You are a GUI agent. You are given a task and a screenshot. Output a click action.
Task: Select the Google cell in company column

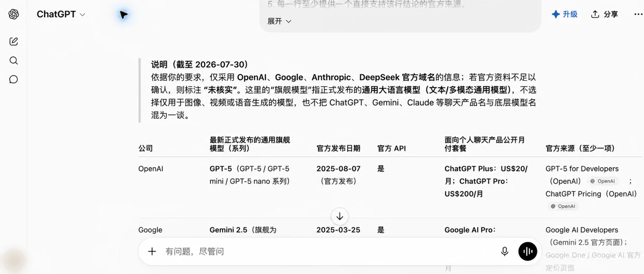click(150, 230)
